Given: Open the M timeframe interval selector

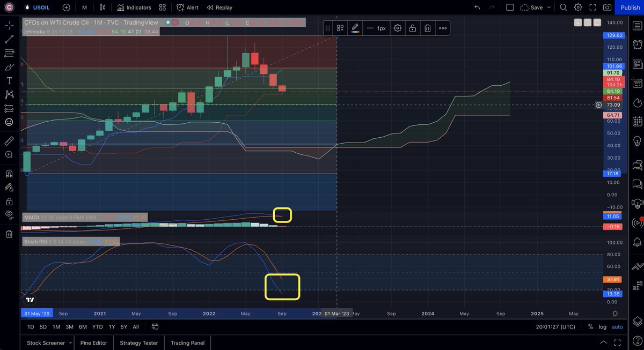Looking at the screenshot, I should tap(85, 8).
